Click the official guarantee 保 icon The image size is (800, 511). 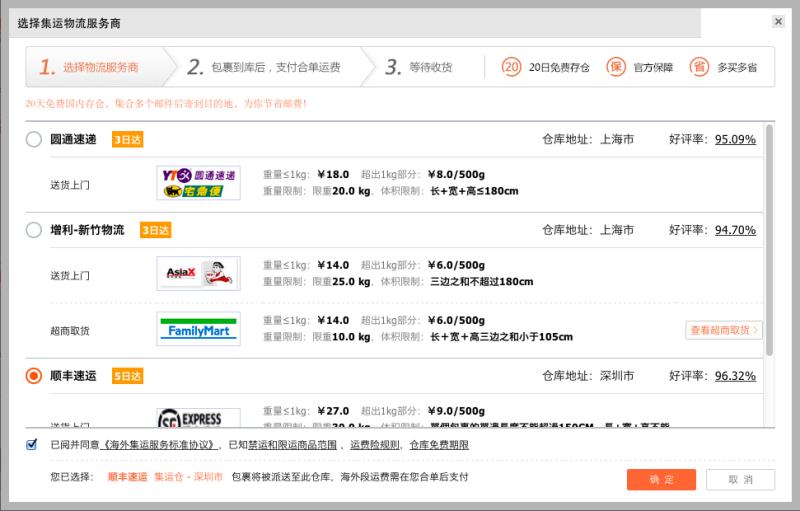click(616, 67)
